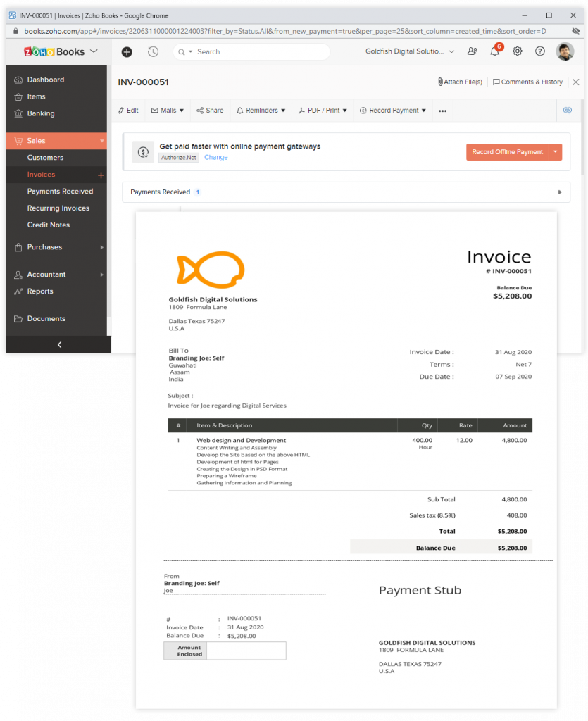Click the Share button
The height and width of the screenshot is (721, 588).
point(210,111)
